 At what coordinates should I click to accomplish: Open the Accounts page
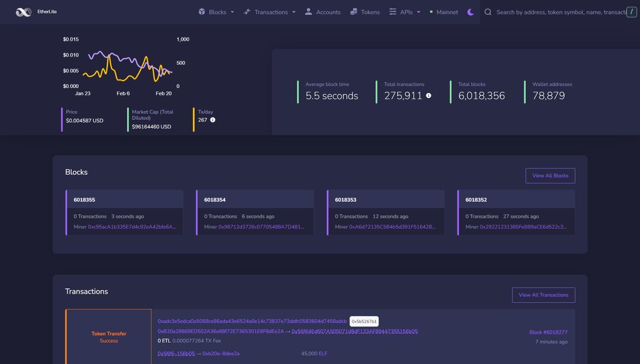point(323,12)
